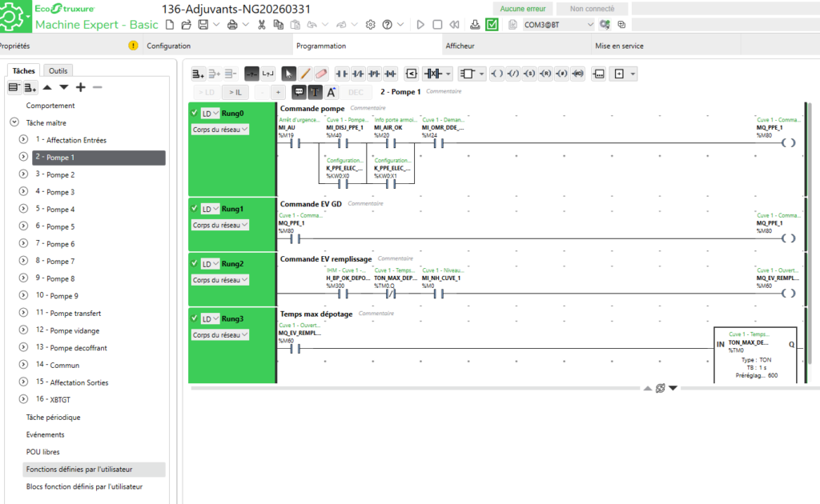Toggle the comments display speech-bubble button
Image resolution: width=820 pixels, height=504 pixels.
[299, 92]
